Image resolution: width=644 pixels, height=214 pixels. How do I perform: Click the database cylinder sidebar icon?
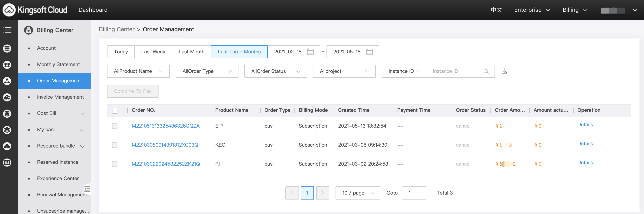click(7, 114)
